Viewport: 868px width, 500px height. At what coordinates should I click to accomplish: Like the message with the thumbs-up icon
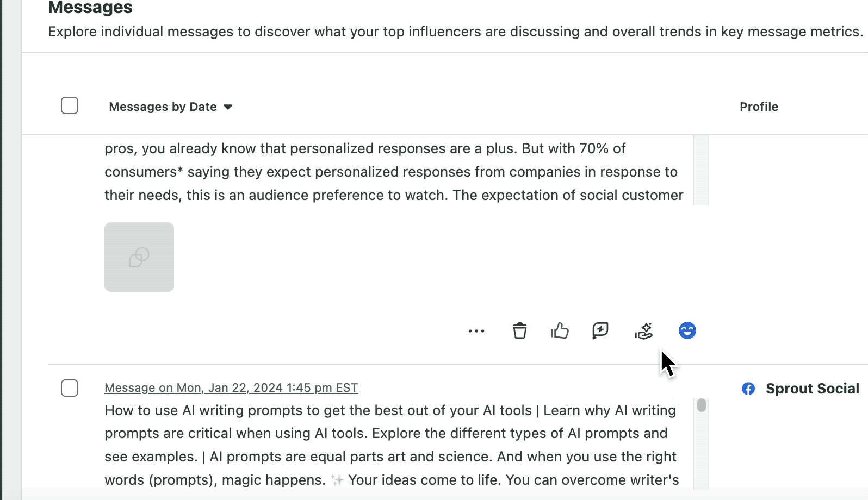coord(560,330)
